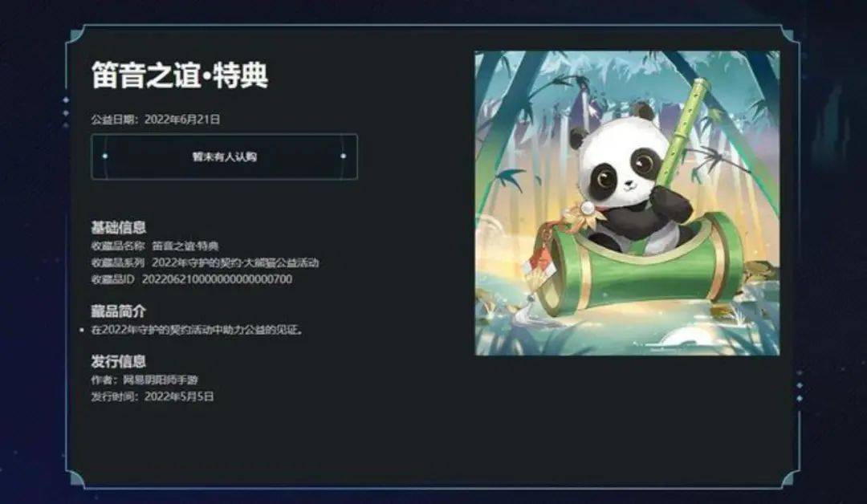Click the 收藏品系列 大熊猫公益活动 row
867x504 pixels.
pyautogui.click(x=206, y=262)
